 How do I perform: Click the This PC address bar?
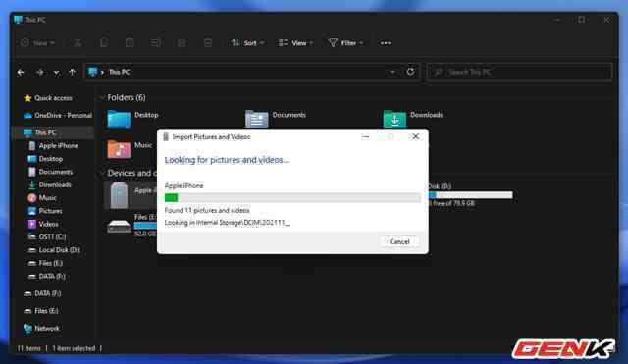point(252,72)
